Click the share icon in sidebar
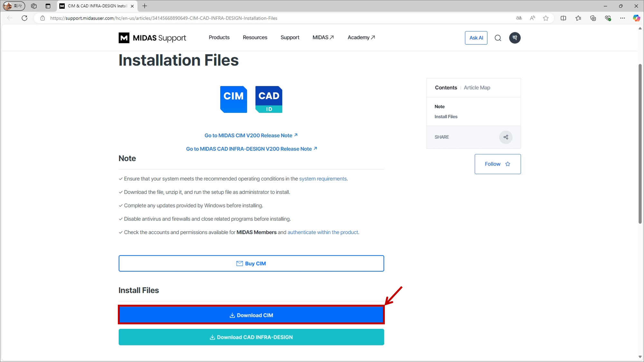Screen dimensions: 644x362 click(506, 137)
